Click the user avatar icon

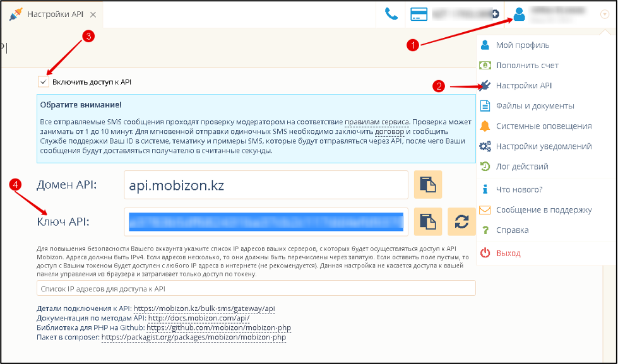(x=520, y=14)
